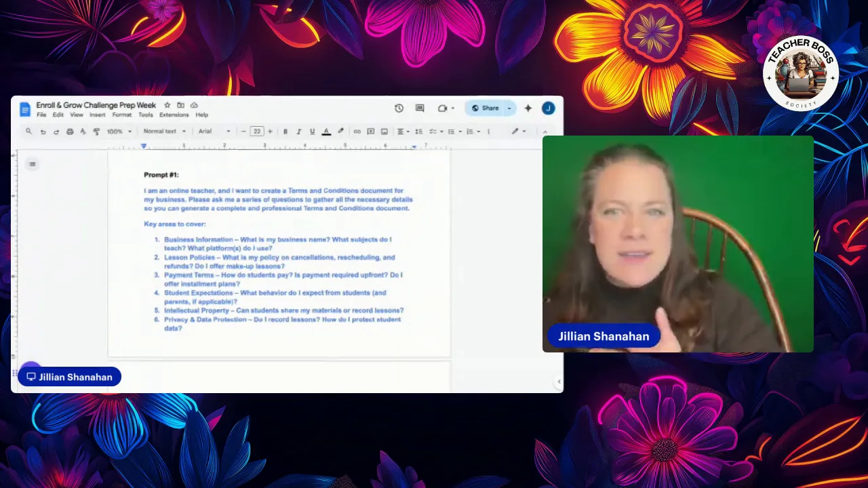Insert a link
The image size is (868, 488).
357,131
